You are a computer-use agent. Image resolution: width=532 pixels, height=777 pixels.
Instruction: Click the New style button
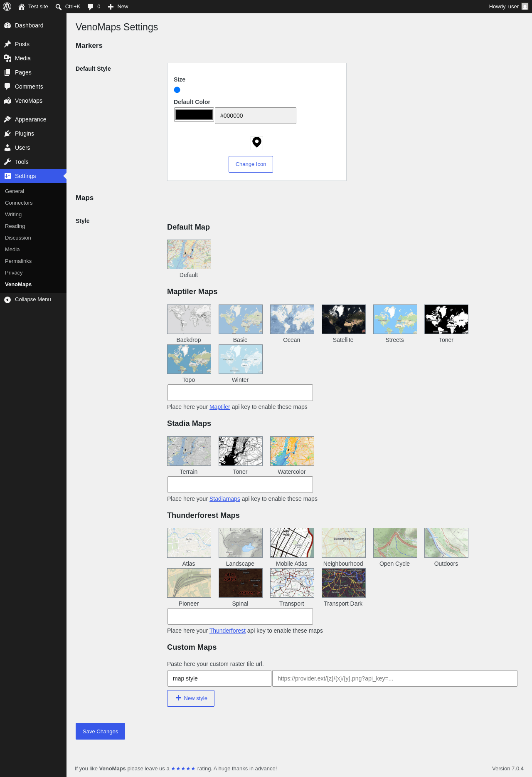191,698
